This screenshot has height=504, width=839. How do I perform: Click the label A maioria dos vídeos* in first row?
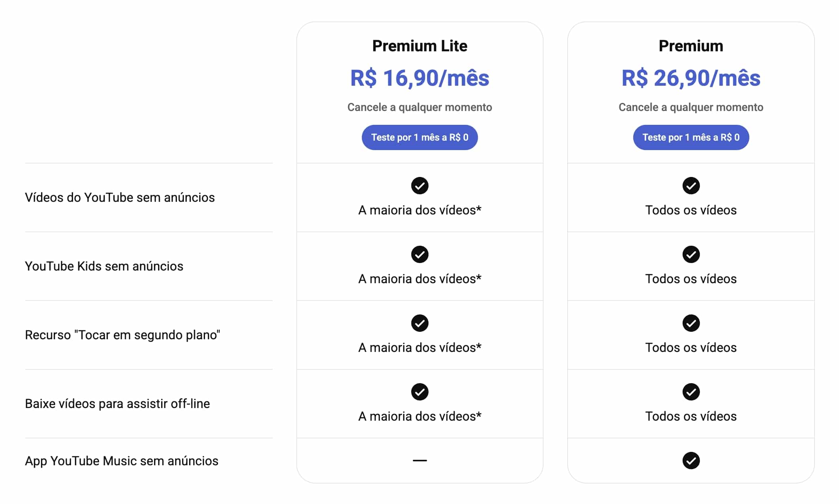(x=420, y=210)
